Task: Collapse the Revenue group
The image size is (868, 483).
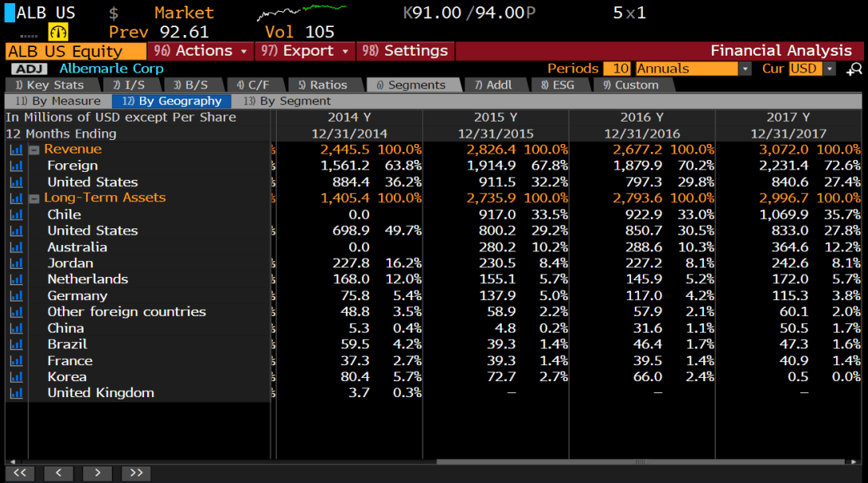Action: pos(34,150)
